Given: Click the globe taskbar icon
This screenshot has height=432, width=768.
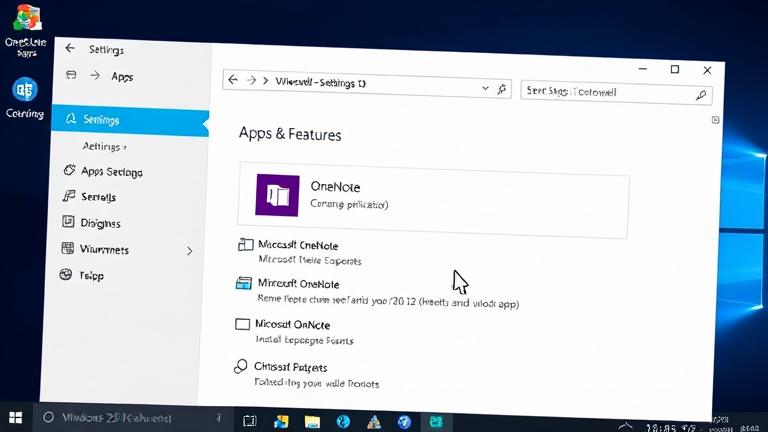Looking at the screenshot, I should 404,422.
